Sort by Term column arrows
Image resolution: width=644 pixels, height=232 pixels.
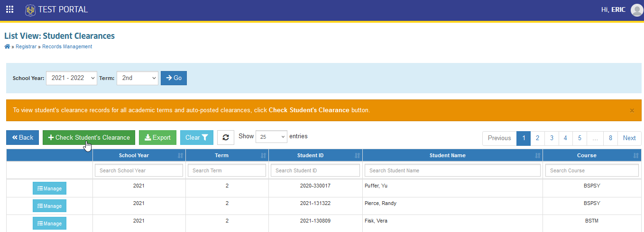click(x=263, y=155)
